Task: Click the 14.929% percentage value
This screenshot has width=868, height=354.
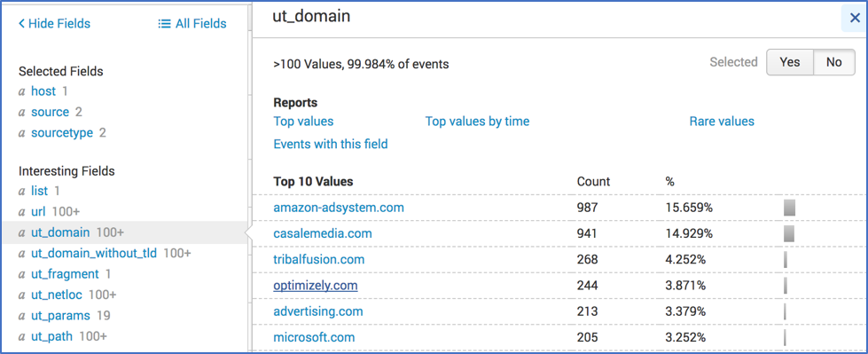Action: click(x=689, y=234)
